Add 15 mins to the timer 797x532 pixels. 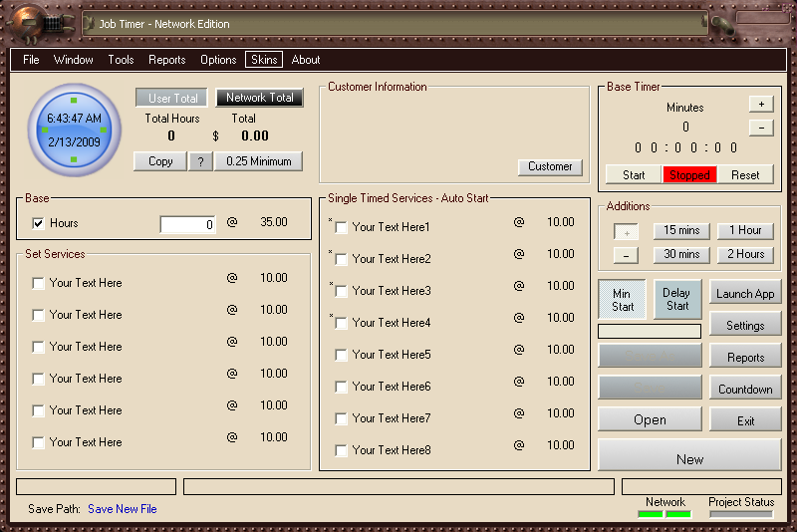pyautogui.click(x=681, y=231)
